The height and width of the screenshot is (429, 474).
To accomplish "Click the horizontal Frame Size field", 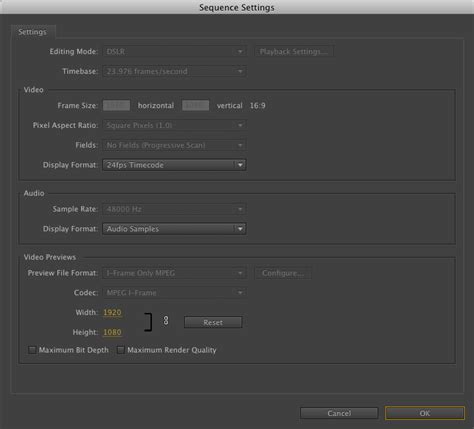I will pos(116,106).
